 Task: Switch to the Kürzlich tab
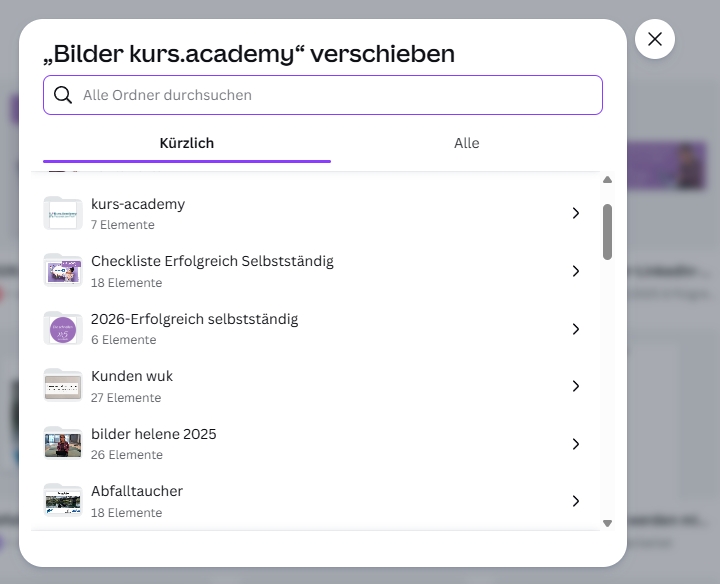click(x=187, y=143)
